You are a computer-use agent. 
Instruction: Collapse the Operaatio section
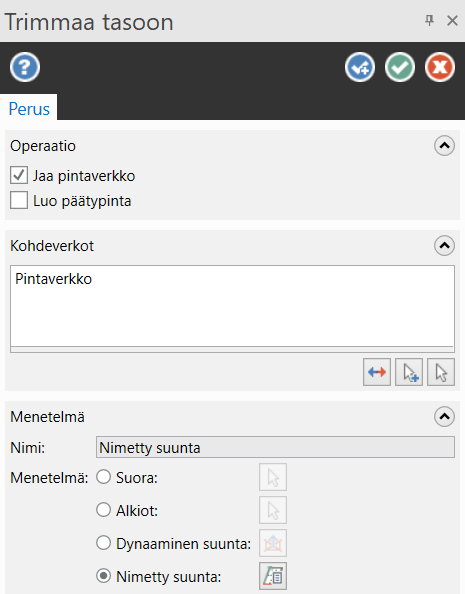point(445,145)
